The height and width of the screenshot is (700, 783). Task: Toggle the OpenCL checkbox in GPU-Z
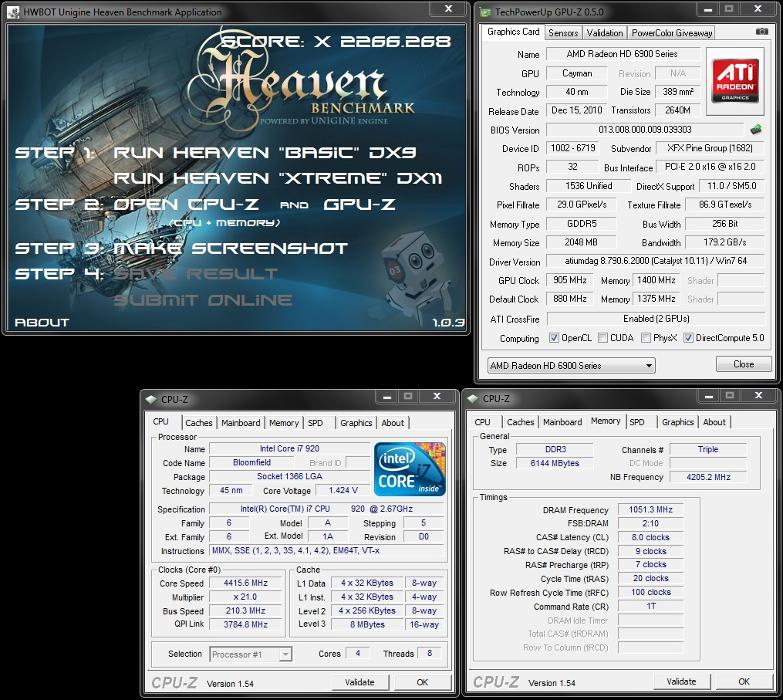point(553,338)
